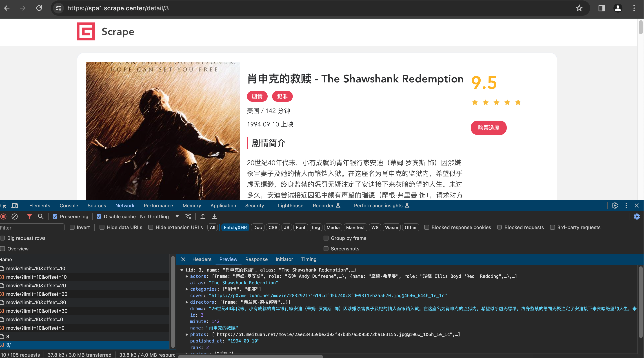Click the address bar URL
This screenshot has height=358, width=644.
(118, 8)
